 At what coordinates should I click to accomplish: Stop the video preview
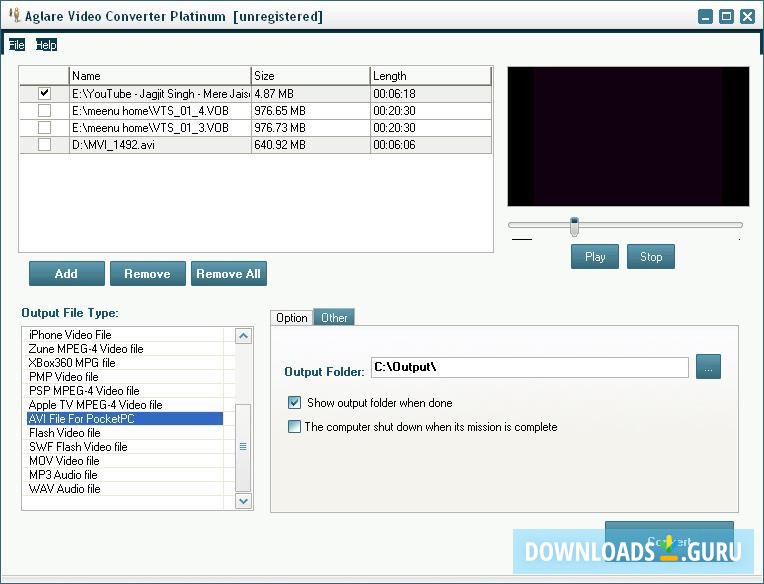point(651,257)
